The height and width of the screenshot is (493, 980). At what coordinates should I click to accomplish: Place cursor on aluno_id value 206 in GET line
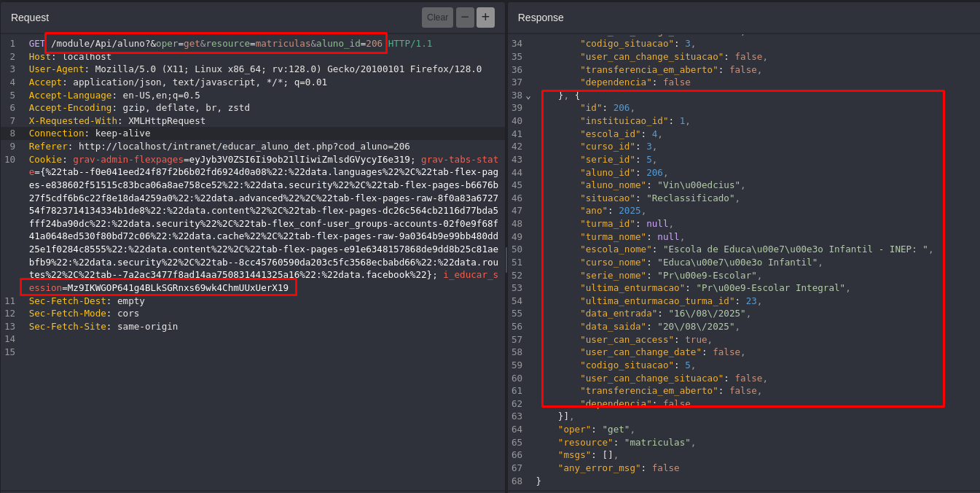[374, 44]
